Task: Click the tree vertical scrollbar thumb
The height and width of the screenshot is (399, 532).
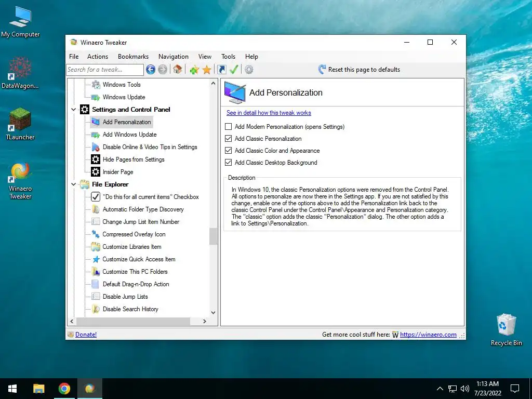Action: (213, 236)
